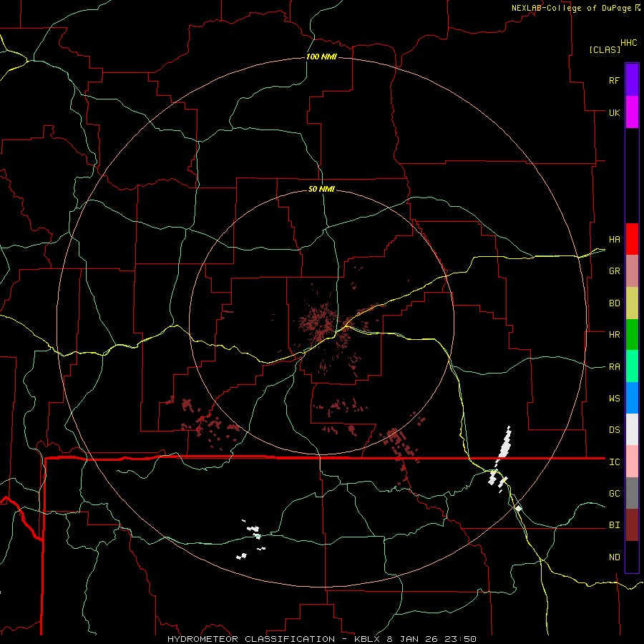
Task: Click the HR legend label
Action: pyautogui.click(x=614, y=335)
